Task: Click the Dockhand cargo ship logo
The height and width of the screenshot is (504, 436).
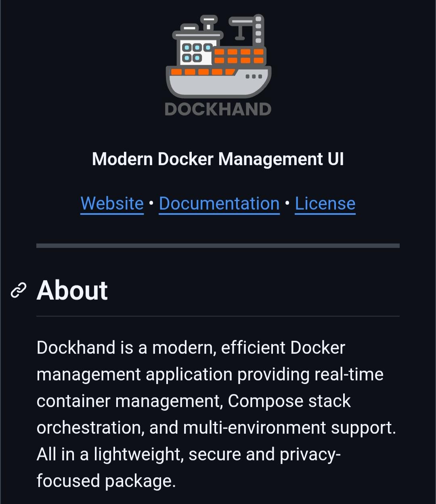Action: [218, 65]
